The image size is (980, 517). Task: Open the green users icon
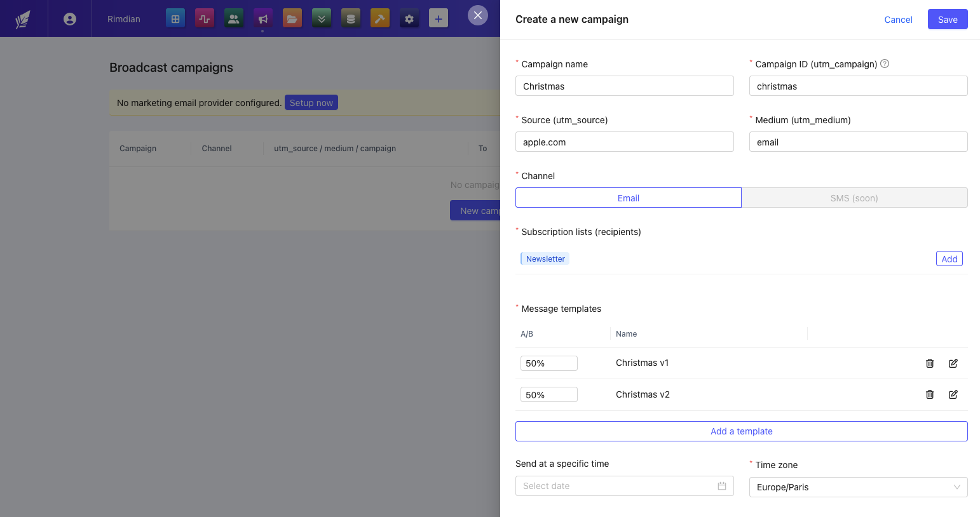[x=234, y=18]
